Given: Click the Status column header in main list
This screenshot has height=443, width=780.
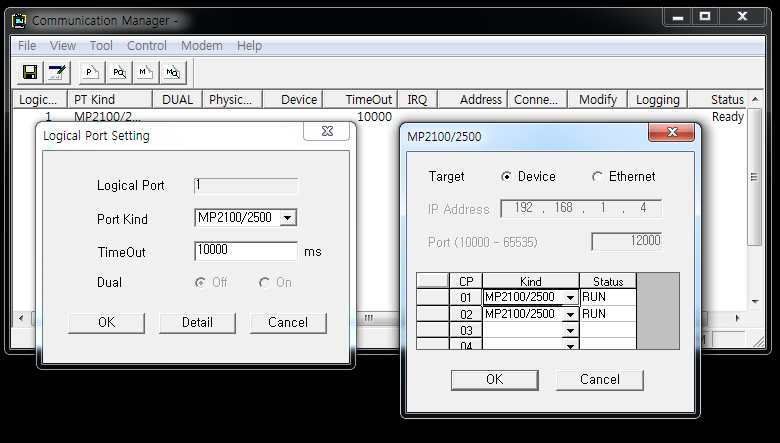Looking at the screenshot, I should click(x=718, y=99).
